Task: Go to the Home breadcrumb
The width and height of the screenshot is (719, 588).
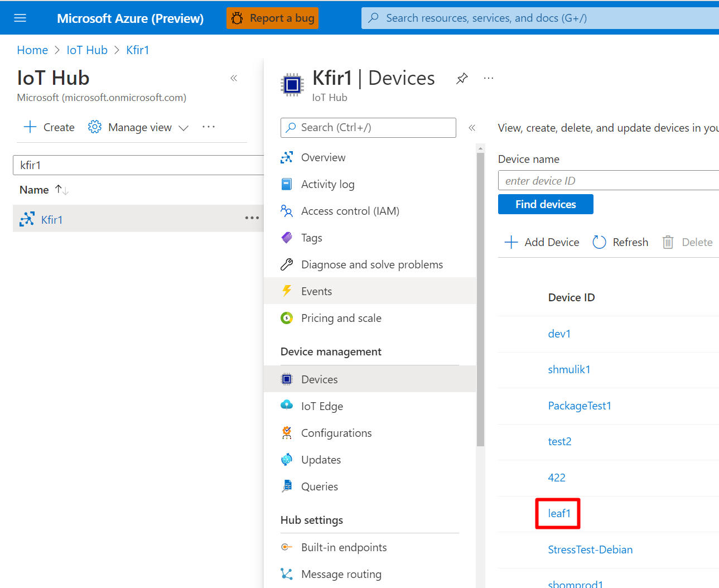Action: pos(32,50)
